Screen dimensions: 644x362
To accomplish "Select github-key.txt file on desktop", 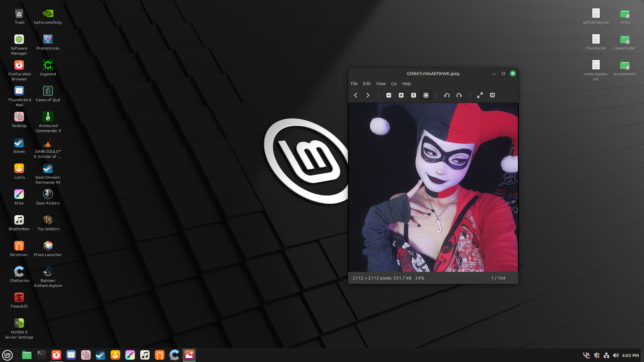I will click(x=596, y=16).
